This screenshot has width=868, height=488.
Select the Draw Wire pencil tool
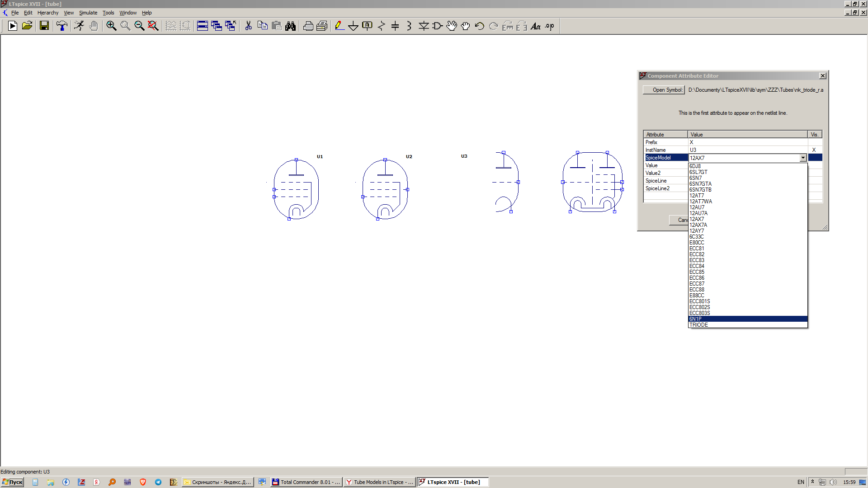340,26
